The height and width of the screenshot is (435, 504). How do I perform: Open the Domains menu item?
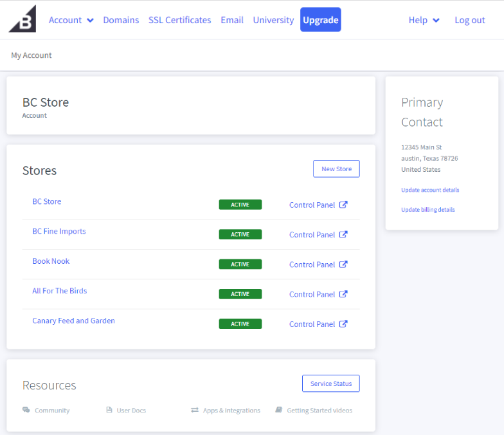(x=121, y=20)
